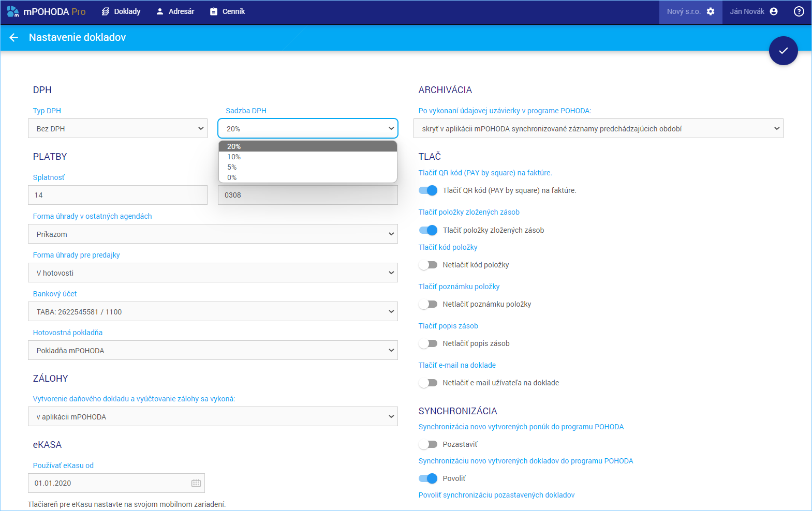The image size is (812, 511).
Task: Open Forma úhrady pre predajky dropdown
Action: 213,273
